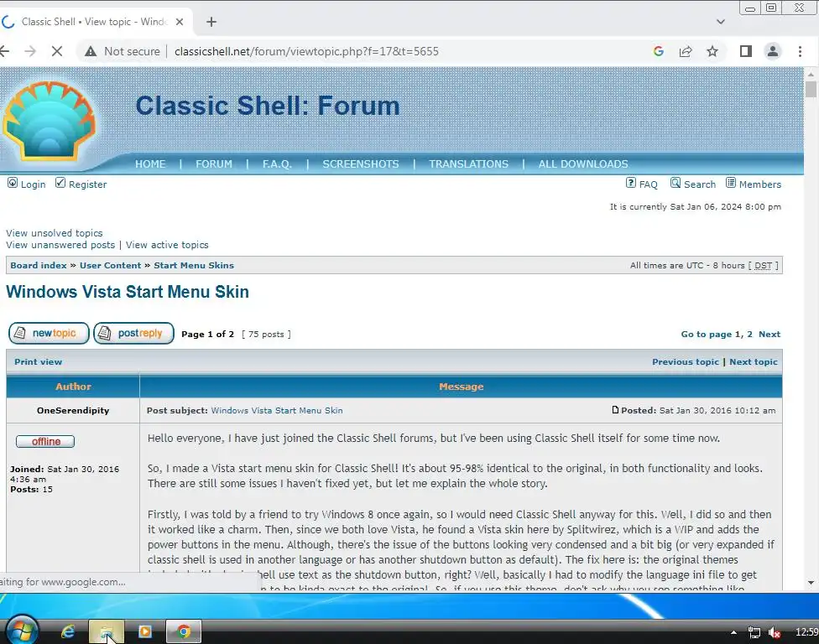Open TRANSLATIONS in site navigation

coord(468,164)
